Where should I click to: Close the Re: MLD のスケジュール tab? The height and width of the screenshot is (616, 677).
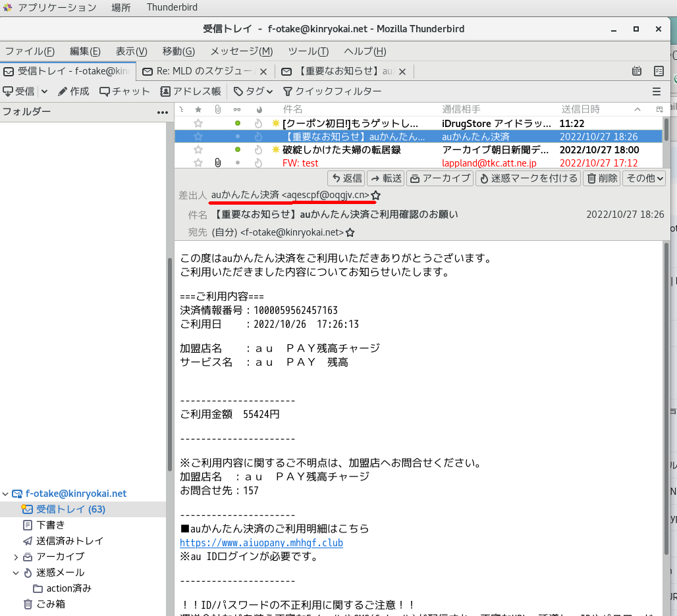(263, 72)
